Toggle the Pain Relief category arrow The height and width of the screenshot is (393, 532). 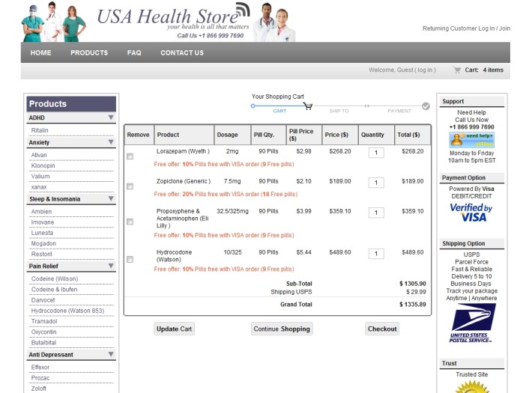click(111, 266)
